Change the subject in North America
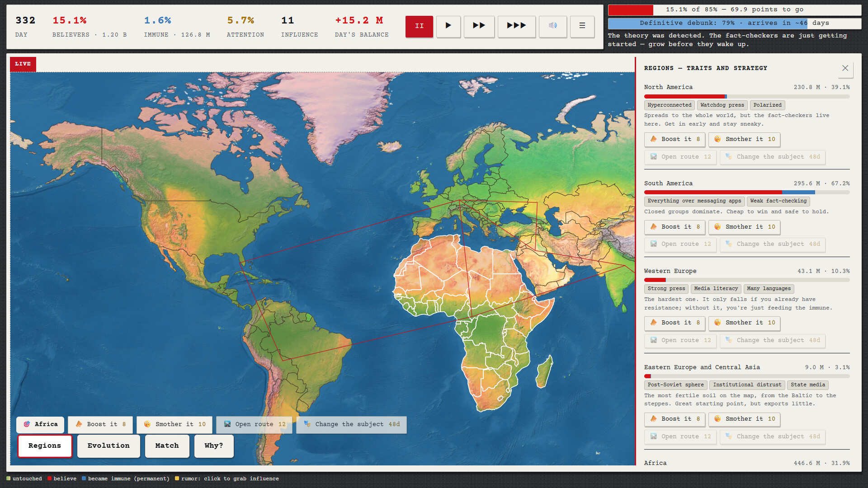Image resolution: width=868 pixels, height=488 pixels. (x=773, y=157)
